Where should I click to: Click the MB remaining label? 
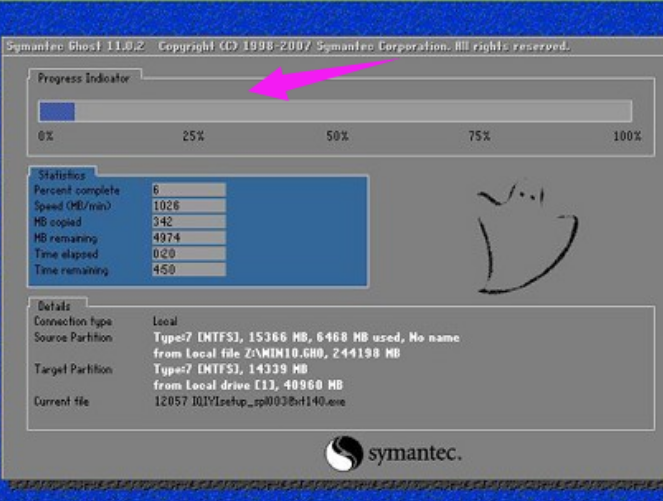(66, 238)
